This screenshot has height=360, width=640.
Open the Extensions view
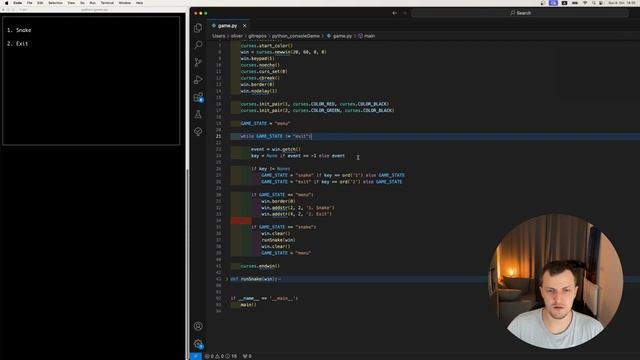pos(198,97)
